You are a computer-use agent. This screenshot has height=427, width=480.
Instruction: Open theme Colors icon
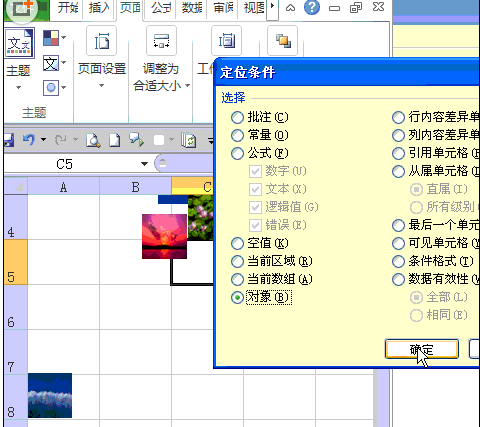[x=51, y=38]
